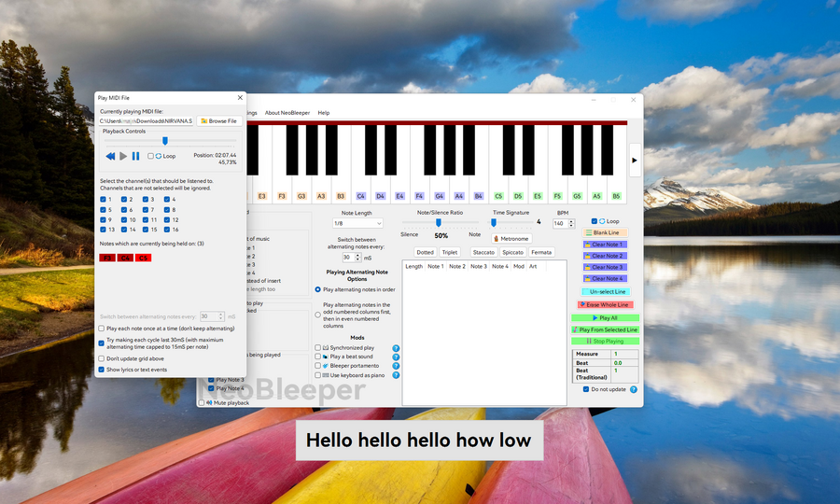Viewport: 840px width, 504px height.
Task: Uncheck Play Note 4
Action: point(211,389)
